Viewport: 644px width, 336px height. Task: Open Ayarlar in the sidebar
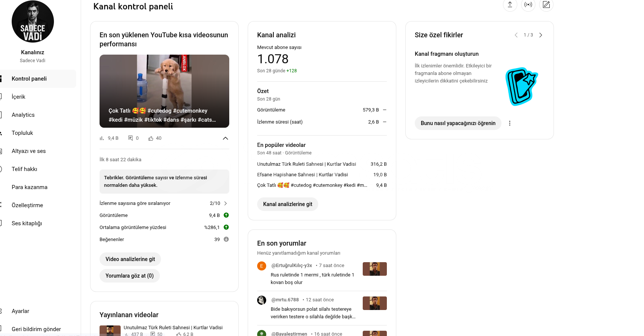[x=38, y=311]
